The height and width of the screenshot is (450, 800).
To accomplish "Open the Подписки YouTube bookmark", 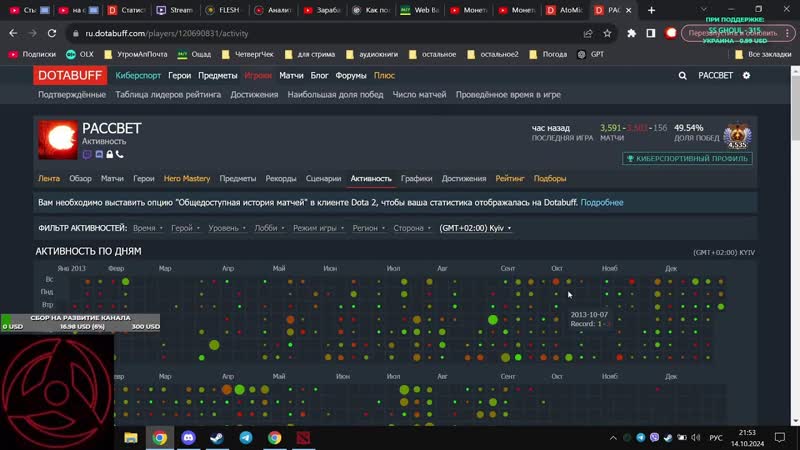I will pos(32,54).
